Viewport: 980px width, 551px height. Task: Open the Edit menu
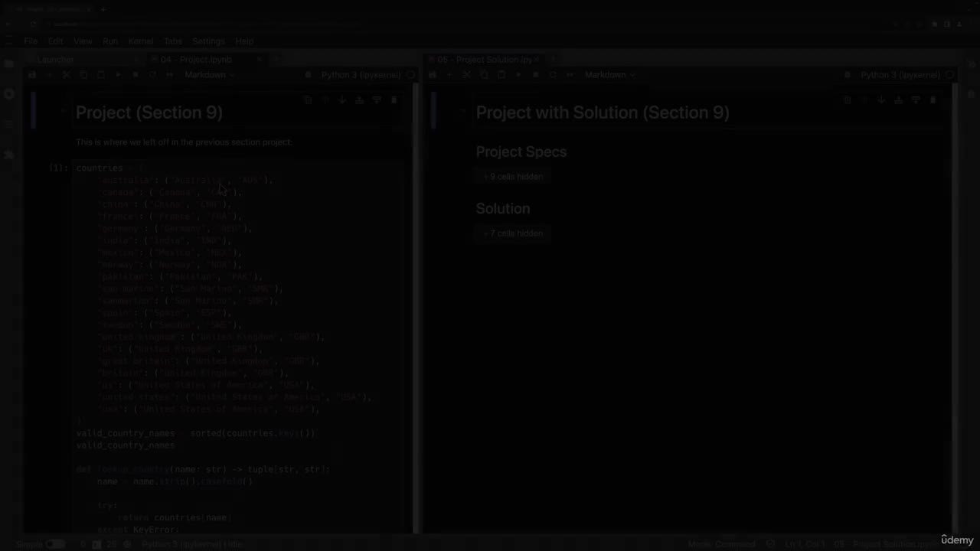coord(56,41)
